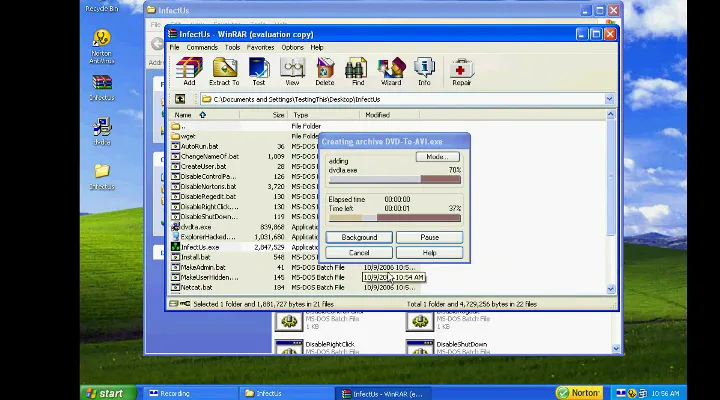The height and width of the screenshot is (400, 720).
Task: Select DisableShutDown icon in InfectUs folder window
Action: click(x=420, y=347)
